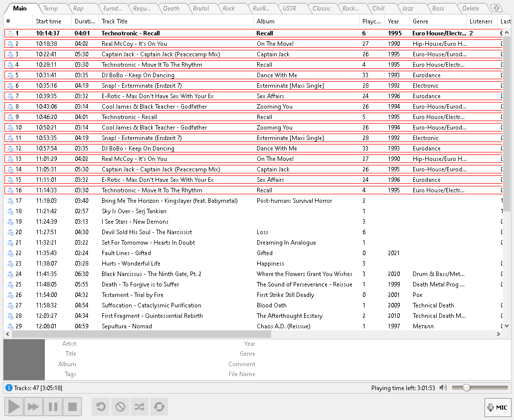514x420 pixels.
Task: Open the Delete playlist tab
Action: click(471, 8)
